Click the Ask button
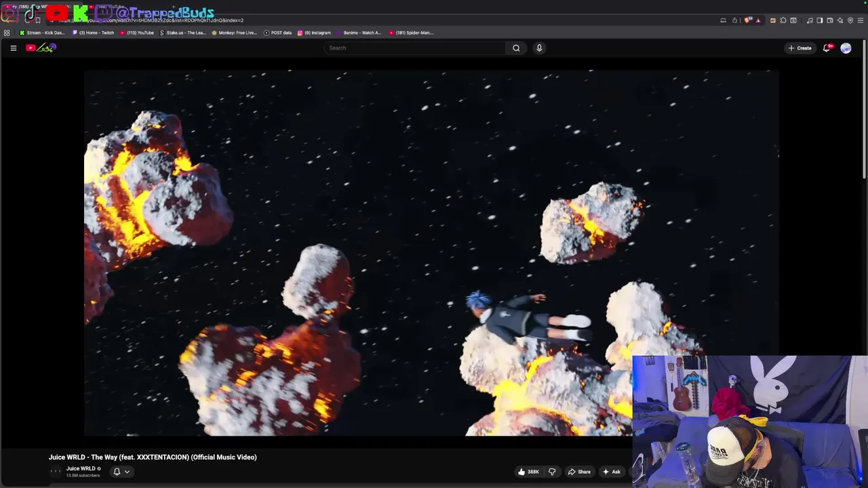Viewport: 868px width, 488px height. 611,472
